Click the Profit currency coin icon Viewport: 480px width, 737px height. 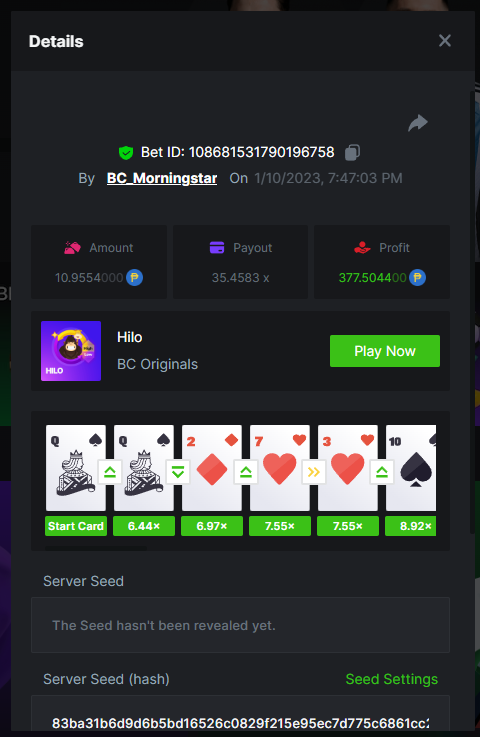pos(417,277)
